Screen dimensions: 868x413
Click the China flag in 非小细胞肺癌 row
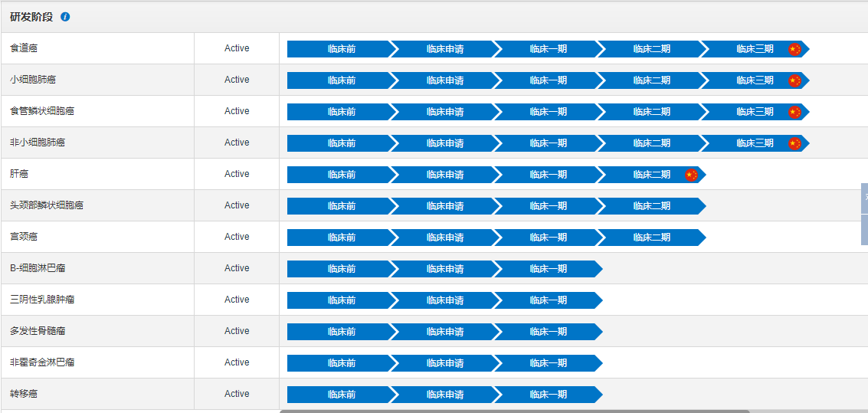click(x=794, y=143)
